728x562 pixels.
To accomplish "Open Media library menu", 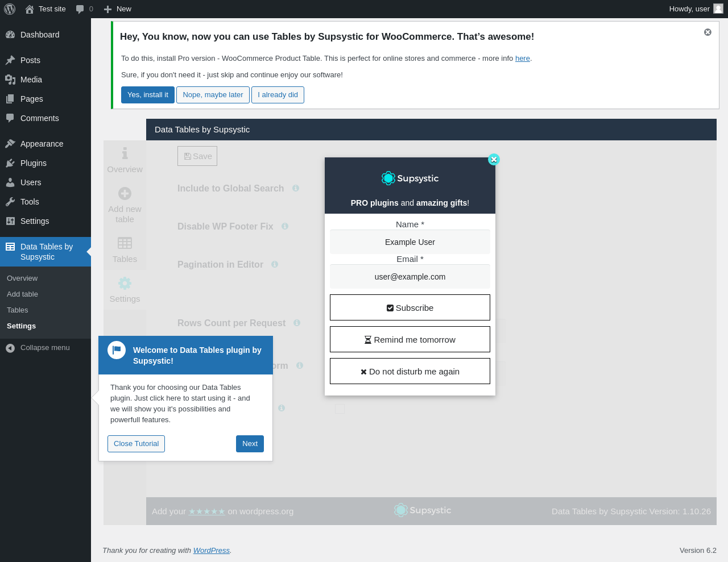I will [45, 80].
